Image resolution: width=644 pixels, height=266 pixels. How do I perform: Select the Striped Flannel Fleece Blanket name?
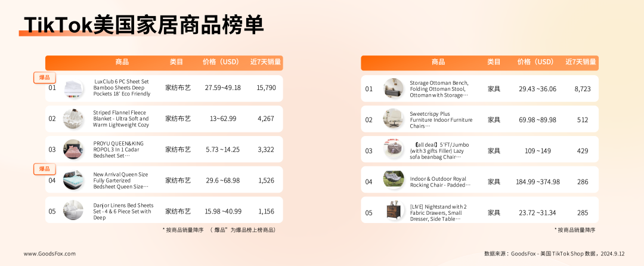pyautogui.click(x=121, y=119)
